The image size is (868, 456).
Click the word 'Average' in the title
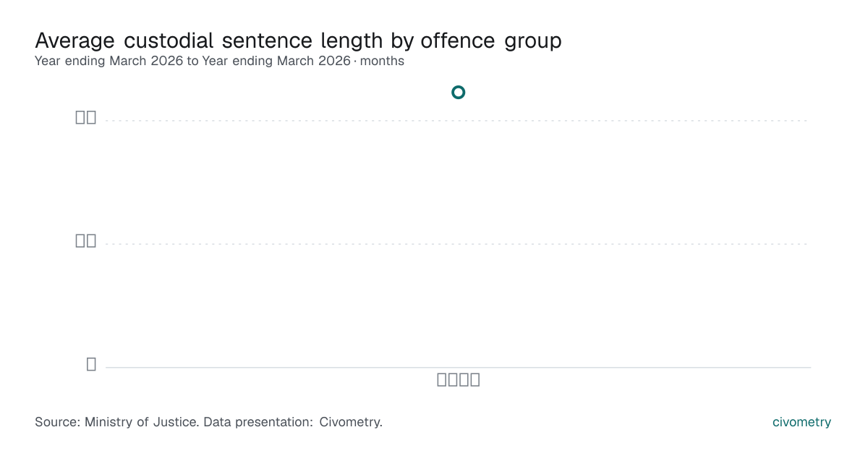pyautogui.click(x=75, y=41)
